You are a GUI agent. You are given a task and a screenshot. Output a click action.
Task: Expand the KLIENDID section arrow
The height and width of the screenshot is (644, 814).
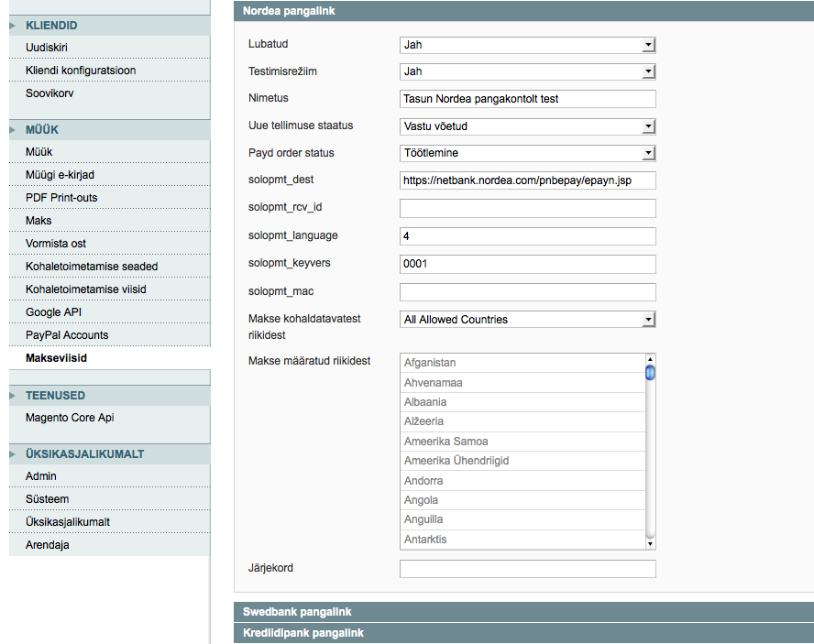(x=12, y=26)
